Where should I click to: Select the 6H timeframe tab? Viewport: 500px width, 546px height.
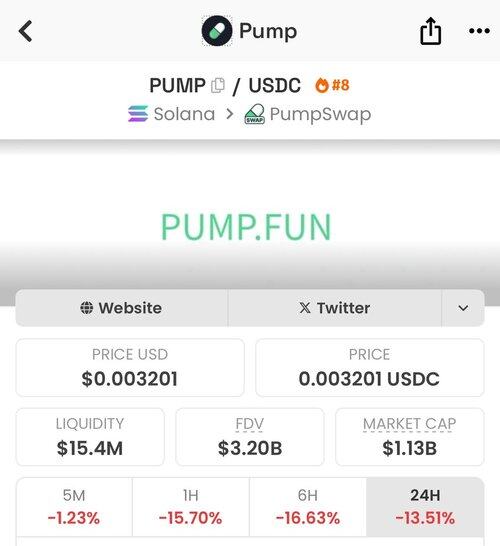pos(308,507)
